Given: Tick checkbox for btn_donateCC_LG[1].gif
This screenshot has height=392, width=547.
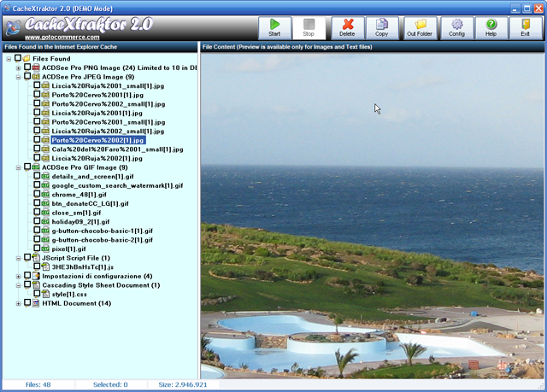Looking at the screenshot, I should point(37,202).
